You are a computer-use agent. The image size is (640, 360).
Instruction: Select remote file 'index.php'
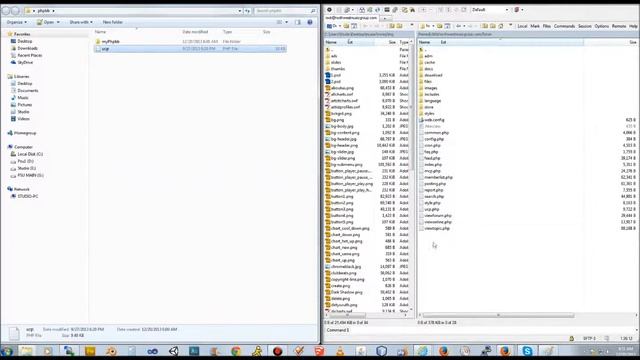(433, 164)
